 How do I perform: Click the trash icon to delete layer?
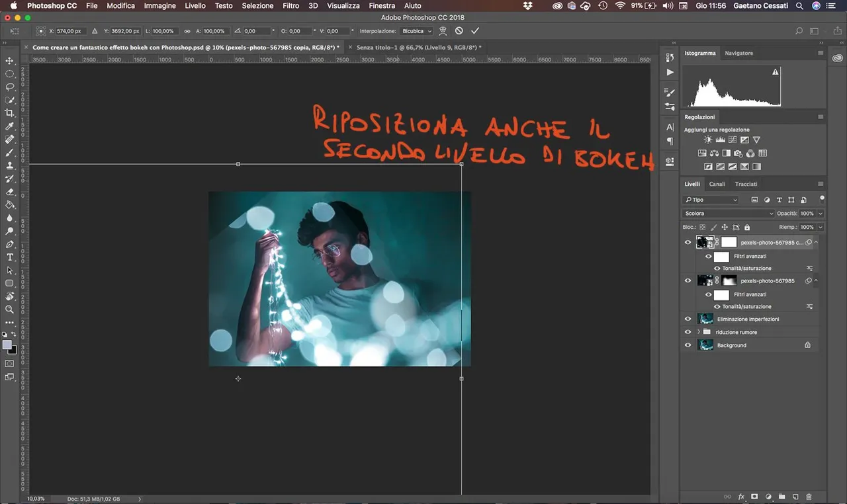tap(809, 497)
